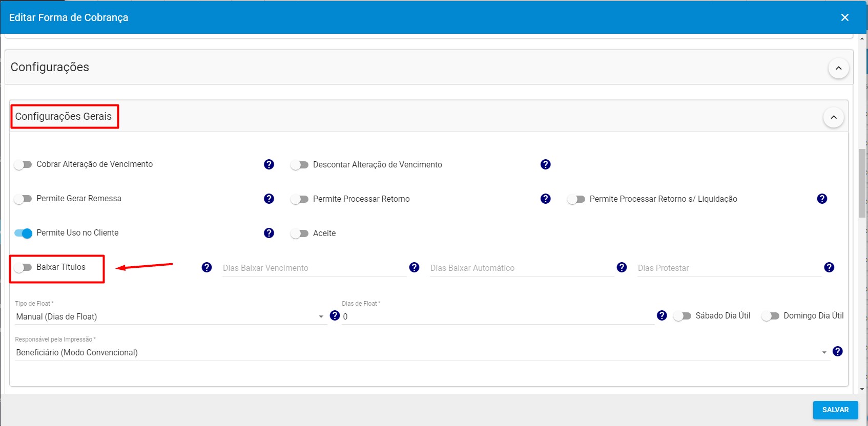This screenshot has height=426, width=868.
Task: Disable Permite Uso no Cliente switch
Action: point(23,233)
